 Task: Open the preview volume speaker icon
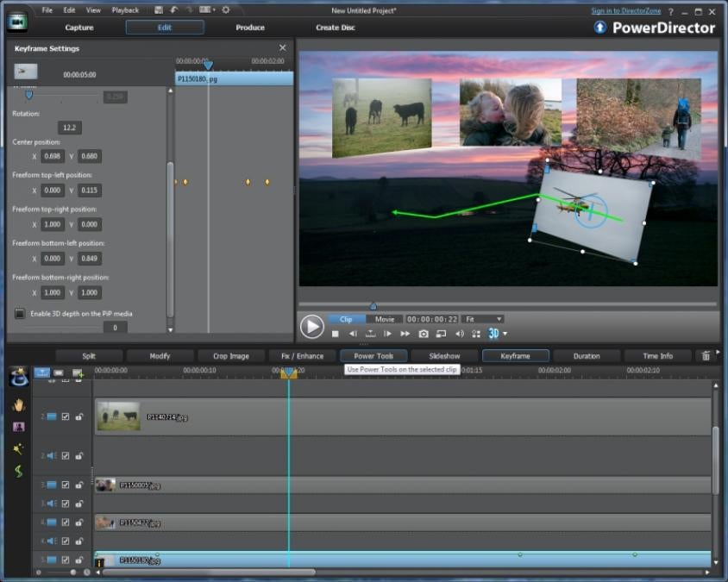click(x=459, y=334)
